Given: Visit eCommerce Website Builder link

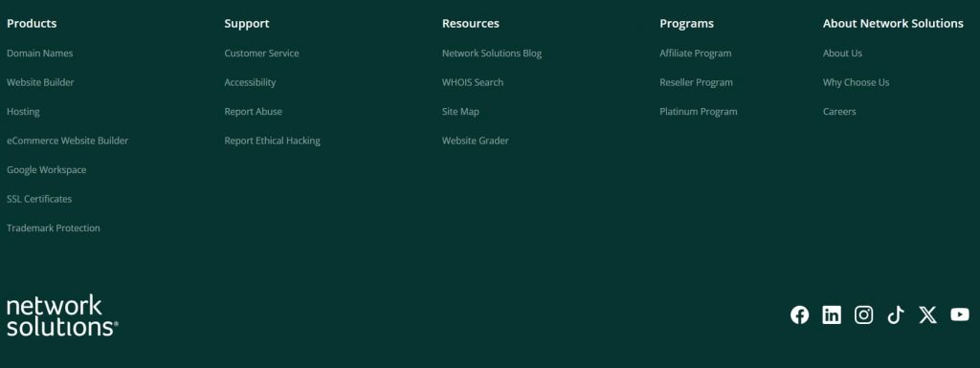Looking at the screenshot, I should pos(68,141).
